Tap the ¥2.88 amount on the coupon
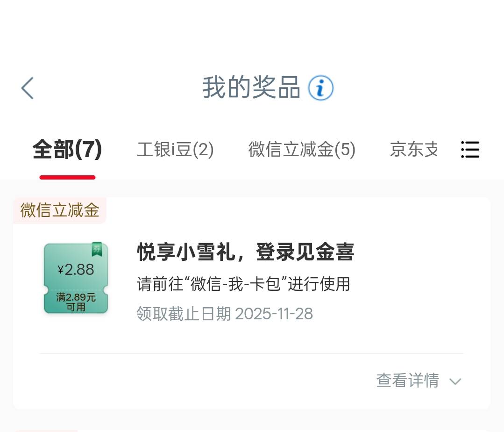This screenshot has width=504, height=432. tap(76, 270)
